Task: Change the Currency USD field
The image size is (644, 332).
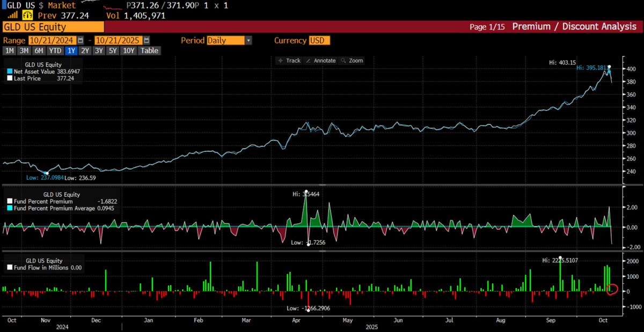Action: click(319, 40)
